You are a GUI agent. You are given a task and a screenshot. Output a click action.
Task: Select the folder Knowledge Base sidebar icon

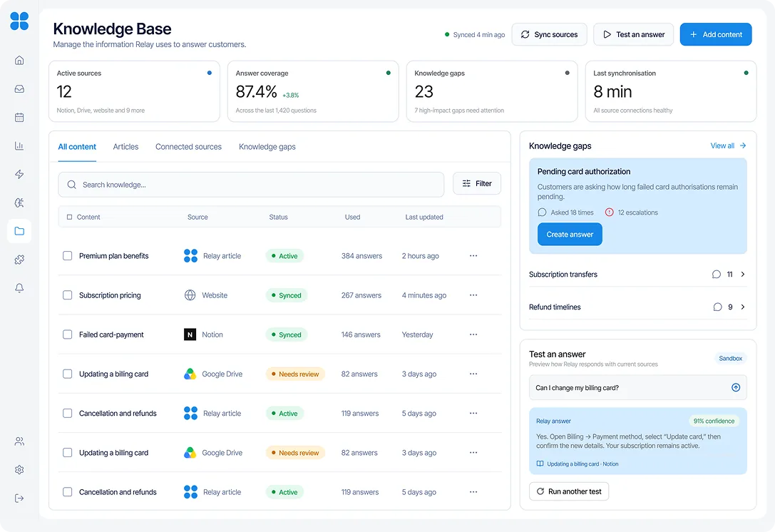pyautogui.click(x=19, y=231)
